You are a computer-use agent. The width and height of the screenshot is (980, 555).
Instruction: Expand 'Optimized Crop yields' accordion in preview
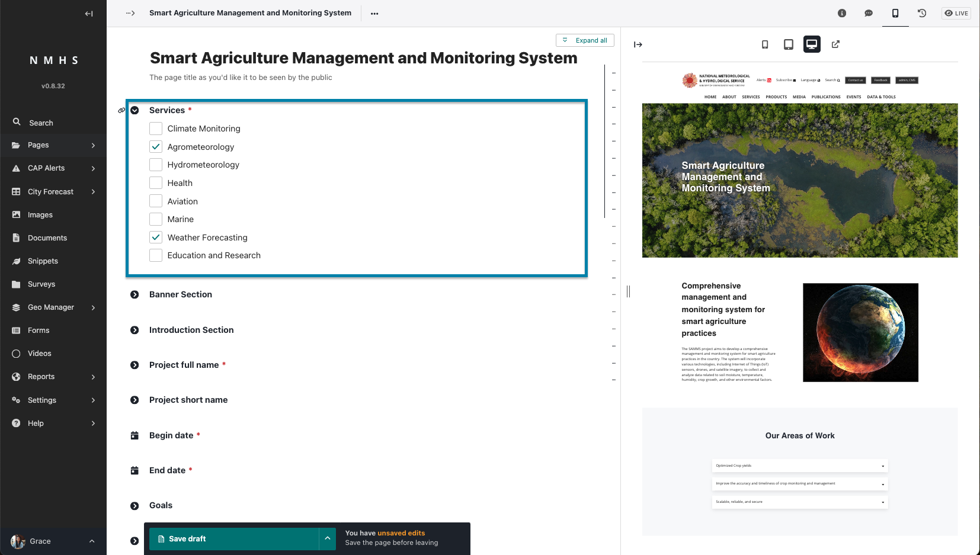(x=800, y=466)
